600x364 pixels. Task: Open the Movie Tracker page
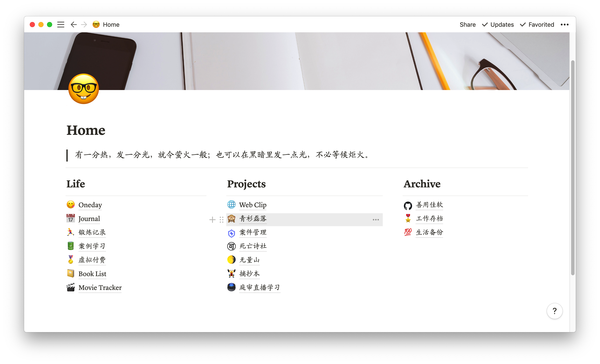(100, 288)
